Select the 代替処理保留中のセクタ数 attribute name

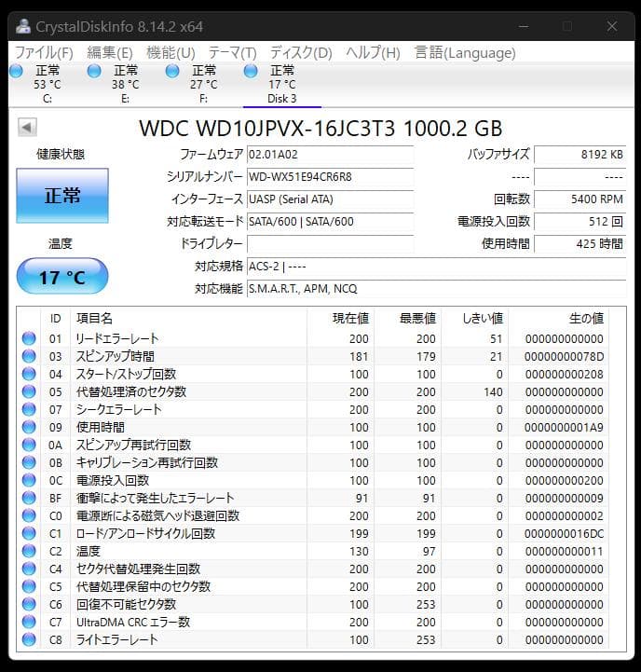pos(143,586)
